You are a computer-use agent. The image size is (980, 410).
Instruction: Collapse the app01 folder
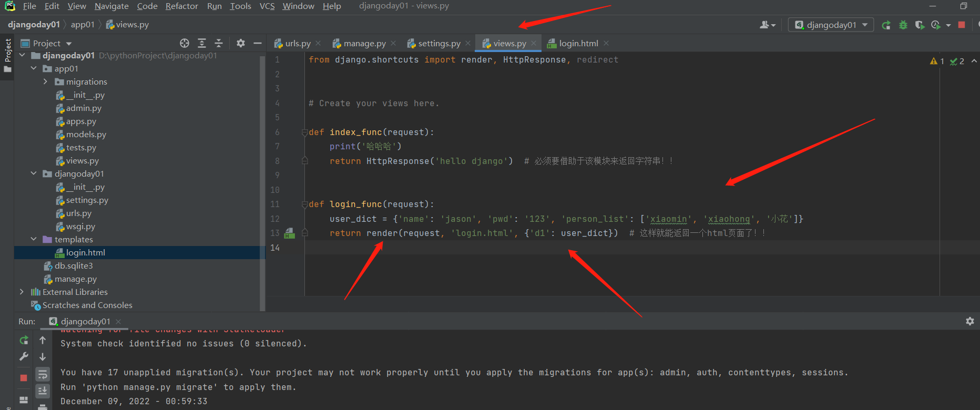click(x=34, y=68)
